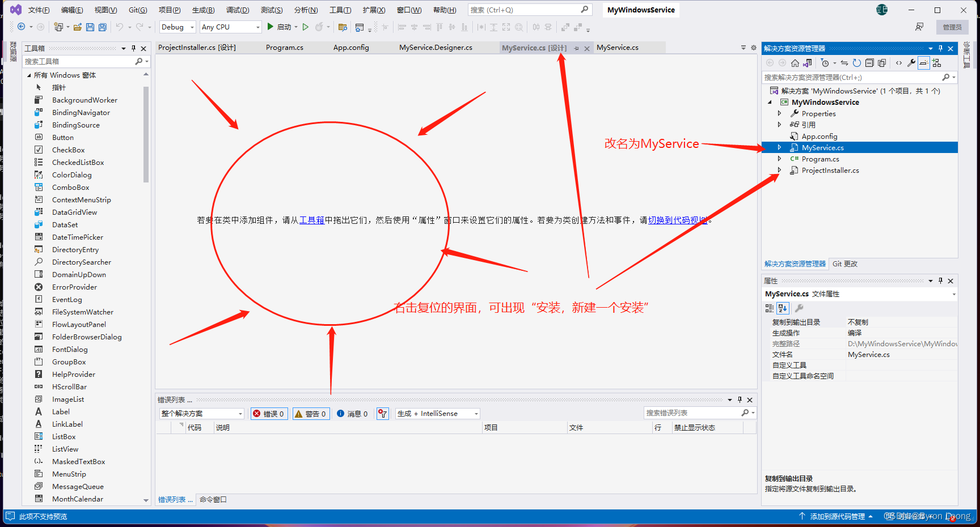Screen dimensions: 980x527
Task: Collapse the MyWindowsService project node
Action: 770,102
